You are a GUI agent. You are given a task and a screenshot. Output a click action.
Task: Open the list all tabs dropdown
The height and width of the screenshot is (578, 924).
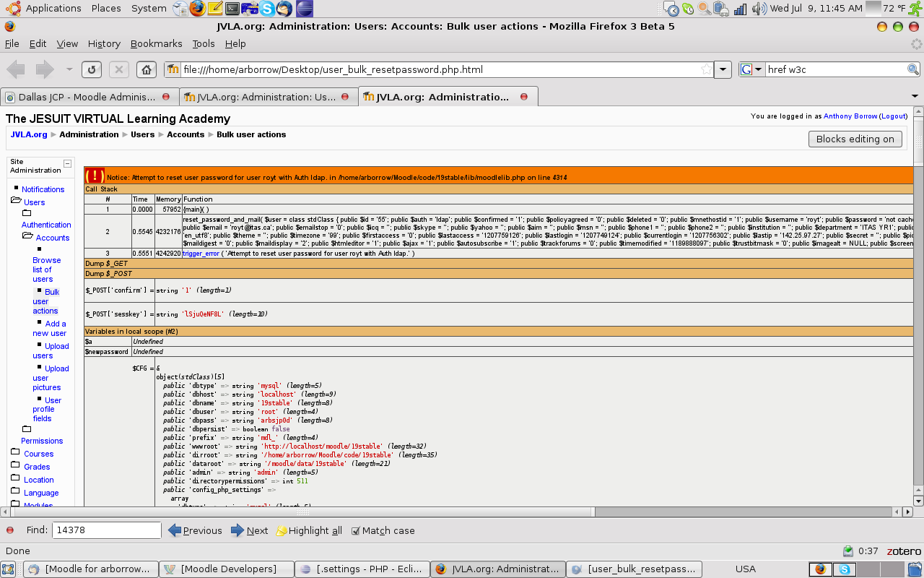tap(915, 96)
